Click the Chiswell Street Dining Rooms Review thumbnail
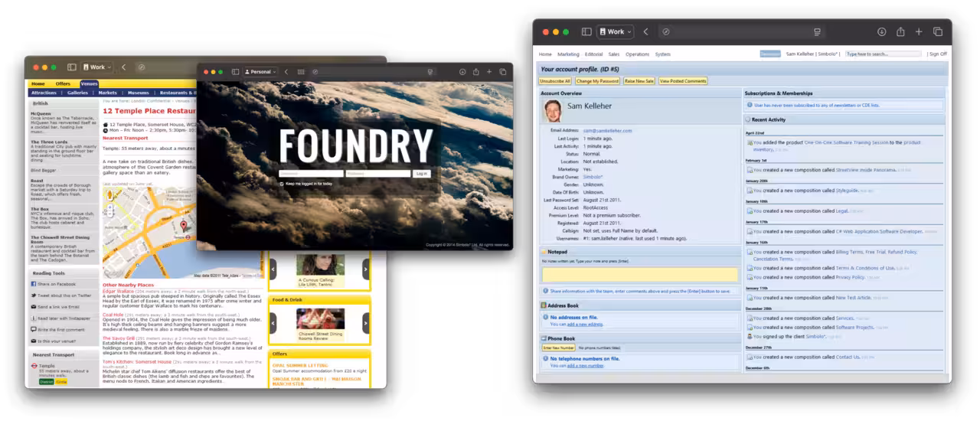Screen dimensions: 980x421 tap(320, 319)
